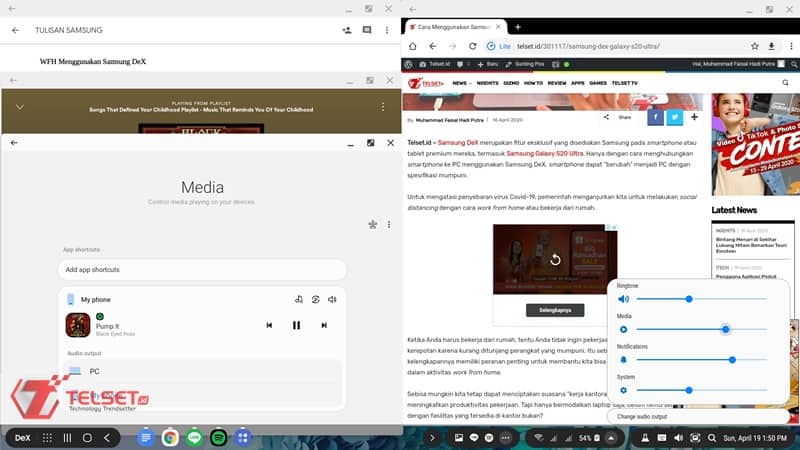
Task: Click Change audio output
Action: 642,416
